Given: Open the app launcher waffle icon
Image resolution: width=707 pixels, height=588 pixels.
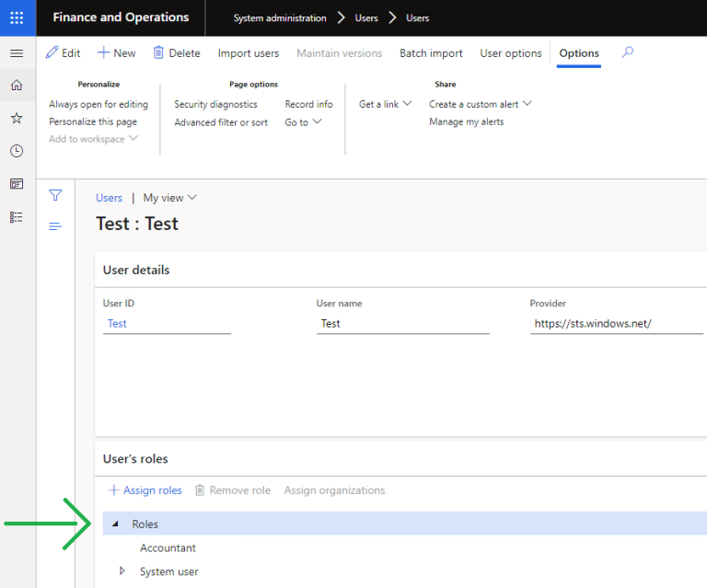Looking at the screenshot, I should point(17,17).
